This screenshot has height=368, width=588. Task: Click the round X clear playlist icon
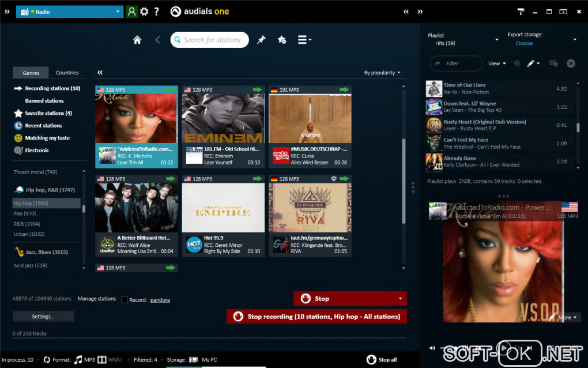(x=571, y=63)
